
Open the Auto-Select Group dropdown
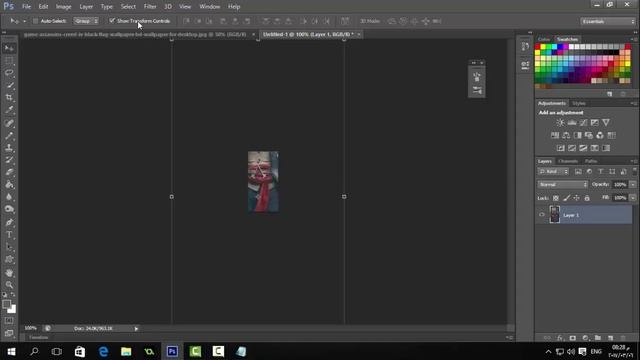(86, 21)
